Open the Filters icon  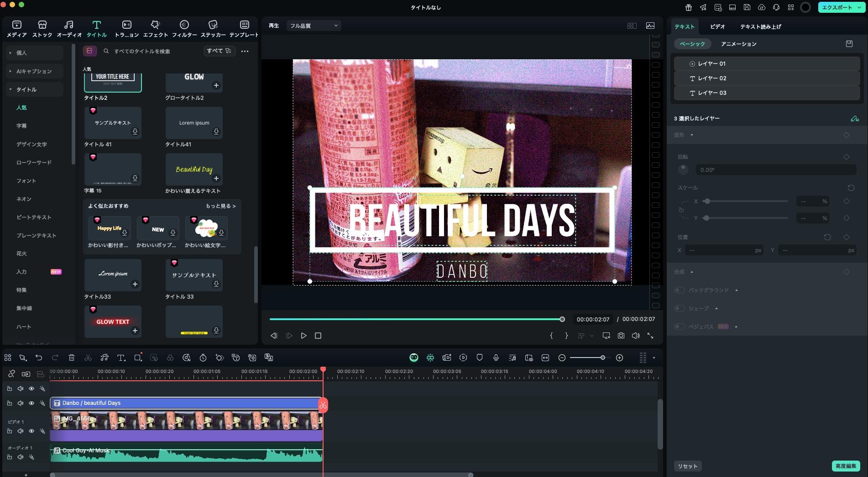(x=184, y=25)
